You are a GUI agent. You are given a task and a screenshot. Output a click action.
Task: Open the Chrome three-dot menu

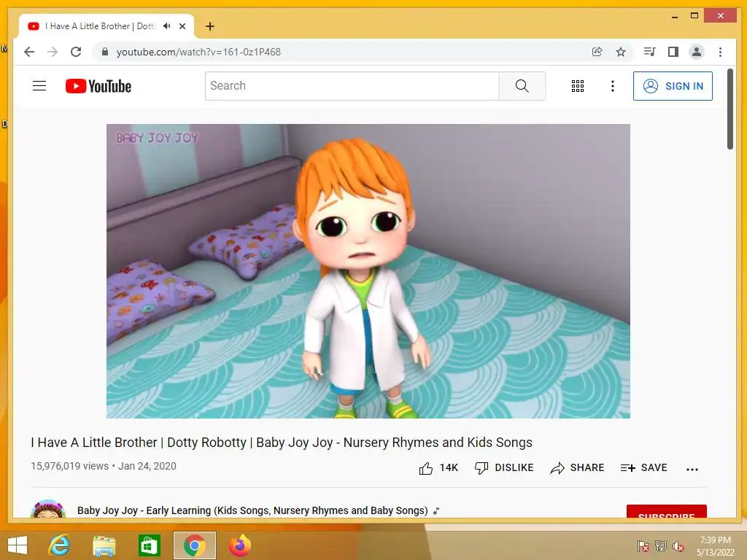(720, 52)
